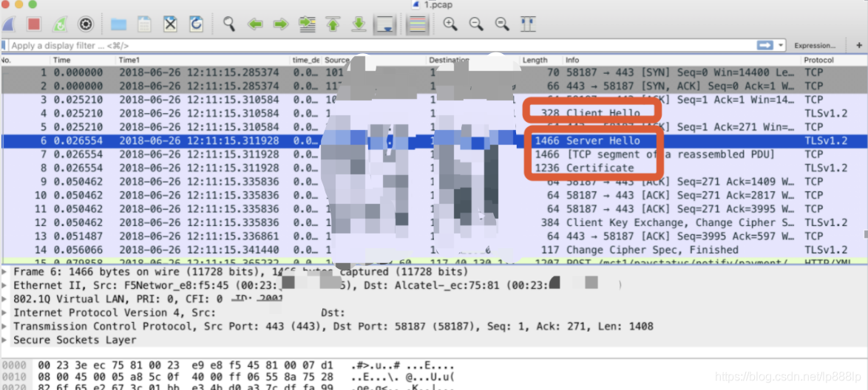
Task: Open capture options gear icon
Action: click(86, 24)
